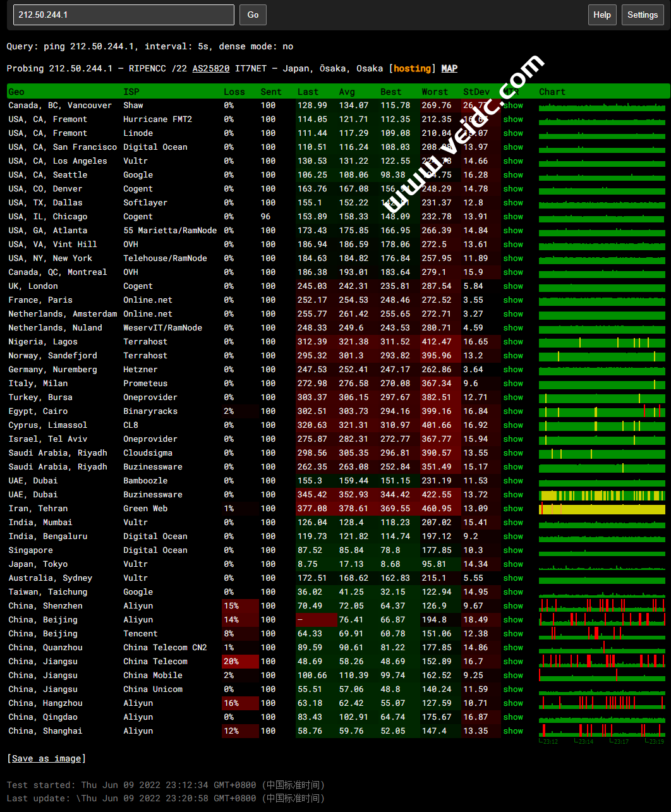Show MTR for Japan, Tokyo Vultr
Screen dimensions: 671x812
pyautogui.click(x=513, y=564)
